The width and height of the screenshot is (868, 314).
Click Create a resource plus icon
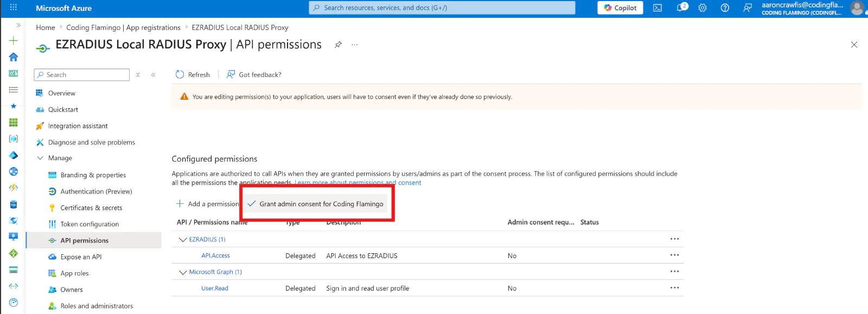[14, 41]
